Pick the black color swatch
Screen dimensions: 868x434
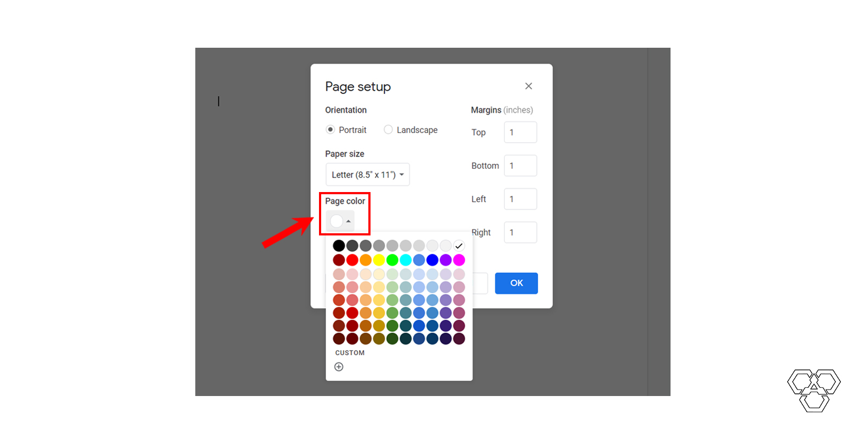coord(339,246)
